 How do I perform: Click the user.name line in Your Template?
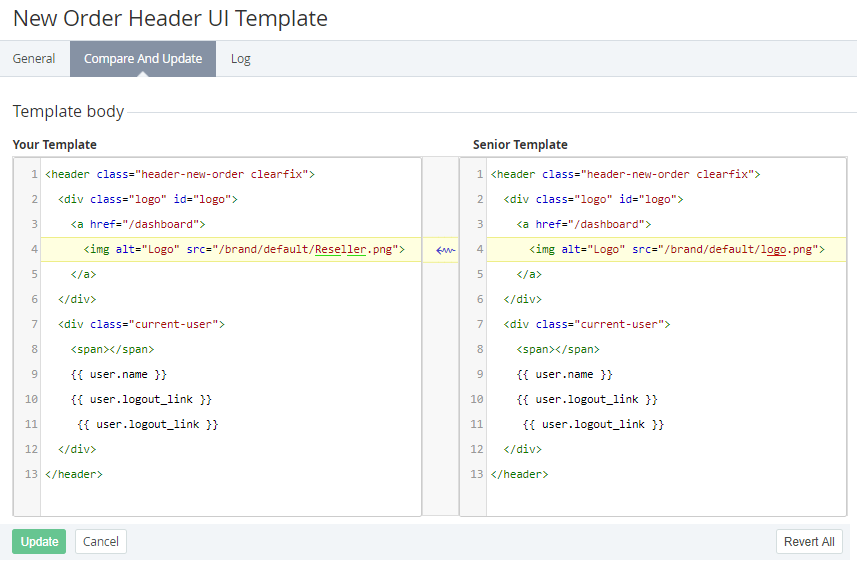(118, 374)
